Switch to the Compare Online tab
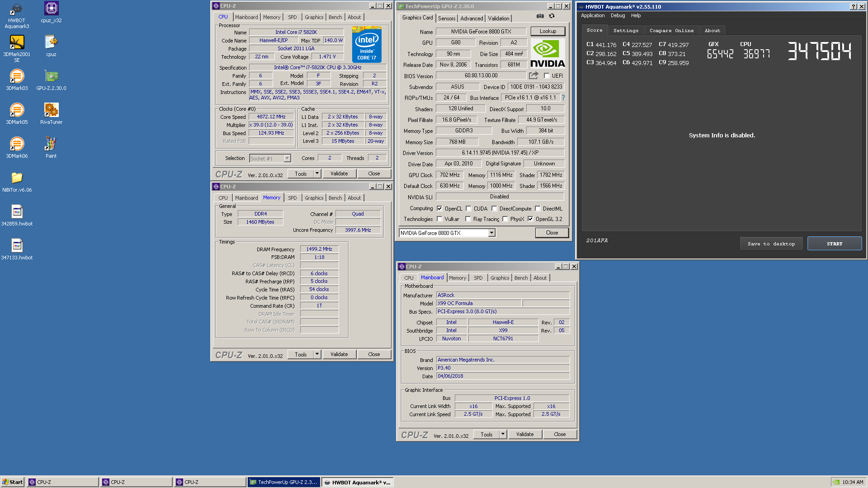The height and width of the screenshot is (488, 868). 671,31
